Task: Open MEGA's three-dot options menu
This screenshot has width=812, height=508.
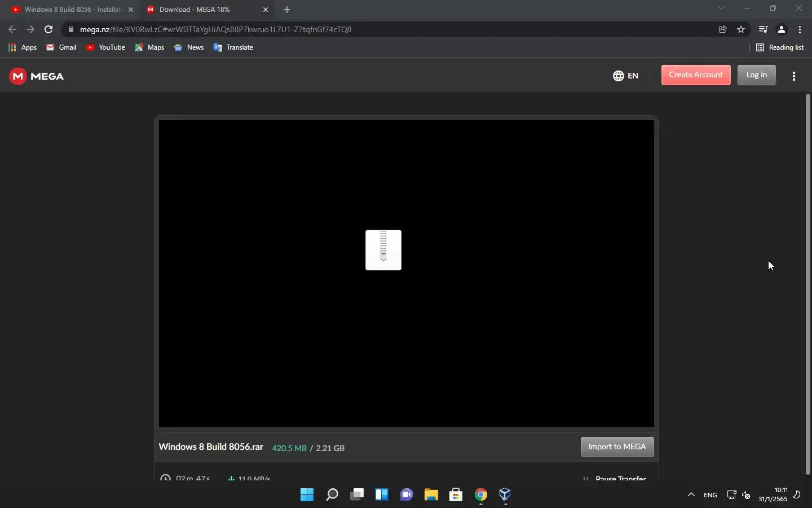Action: coord(794,76)
